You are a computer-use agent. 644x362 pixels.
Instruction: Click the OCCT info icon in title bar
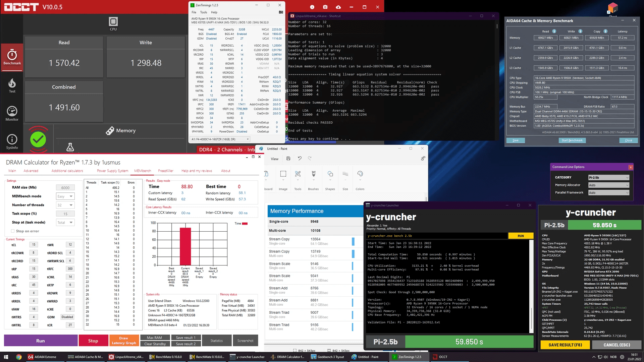[312, 7]
